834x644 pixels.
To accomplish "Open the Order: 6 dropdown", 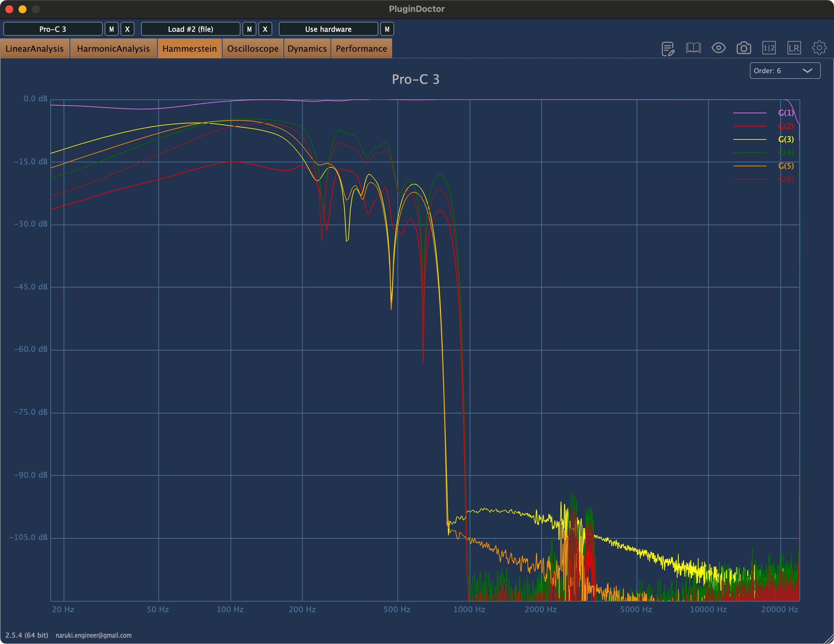I will point(784,71).
